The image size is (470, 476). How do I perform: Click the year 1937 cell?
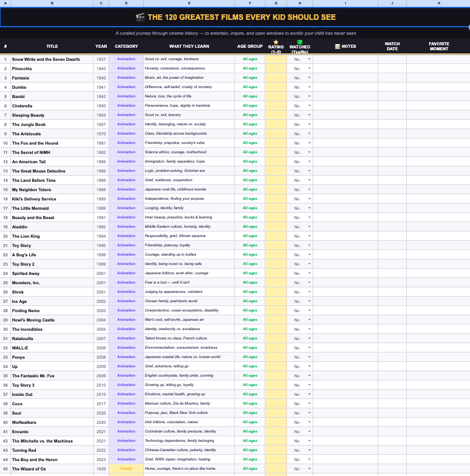tap(101, 59)
